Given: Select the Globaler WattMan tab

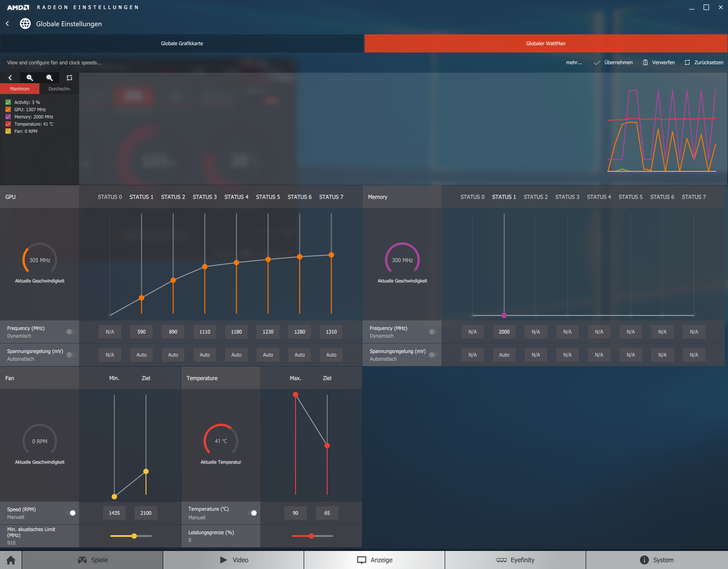Looking at the screenshot, I should [x=546, y=43].
